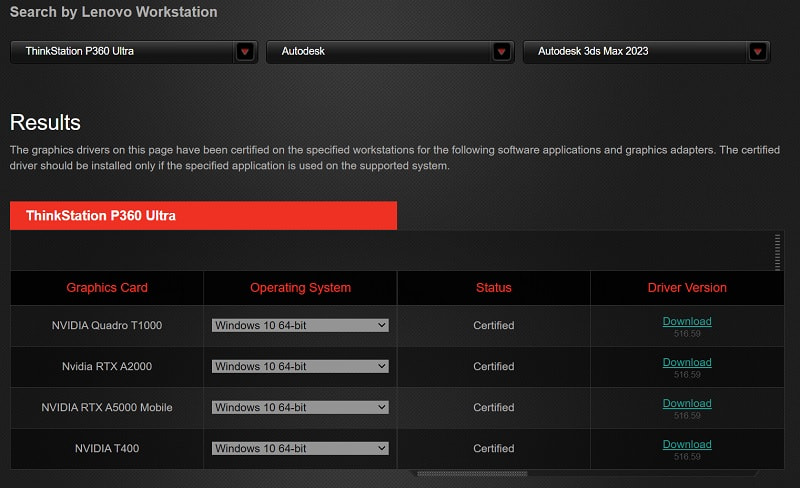800x488 pixels.
Task: Select the NVIDIA T400 cell
Action: click(x=107, y=448)
